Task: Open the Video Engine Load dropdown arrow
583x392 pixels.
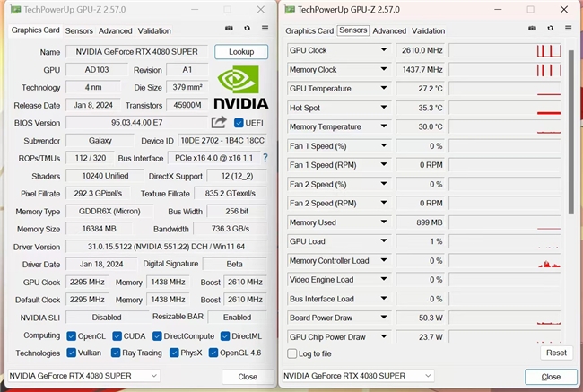Action: [384, 279]
